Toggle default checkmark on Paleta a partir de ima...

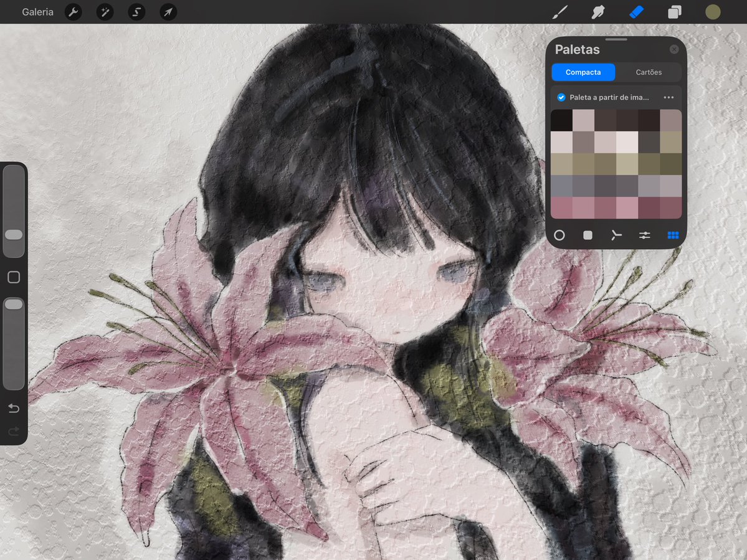click(561, 97)
